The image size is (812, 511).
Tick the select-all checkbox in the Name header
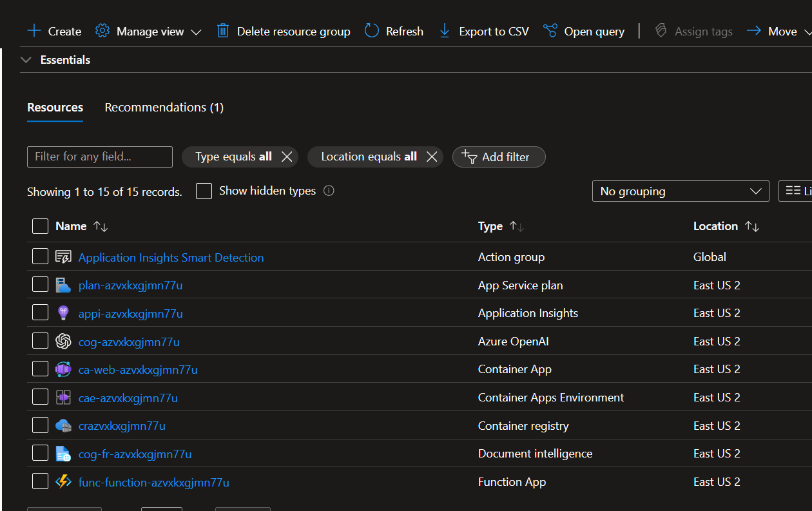pos(40,226)
